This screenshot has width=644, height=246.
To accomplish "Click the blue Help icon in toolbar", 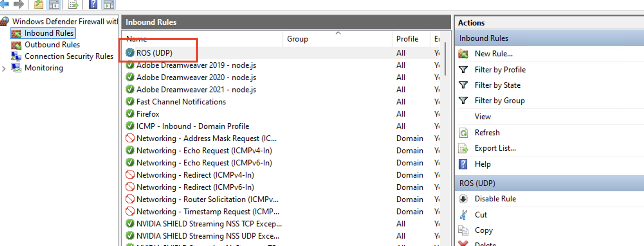I will (x=93, y=4).
